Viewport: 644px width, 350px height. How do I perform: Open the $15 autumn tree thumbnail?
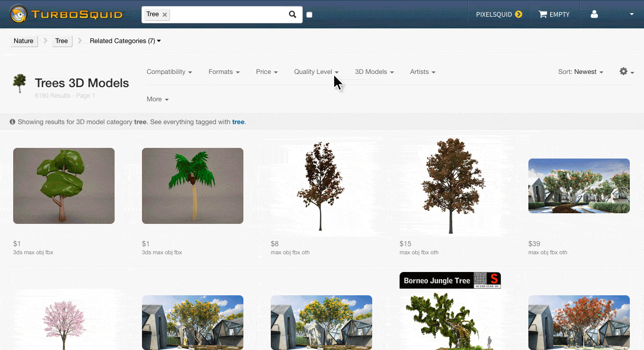pos(450,186)
